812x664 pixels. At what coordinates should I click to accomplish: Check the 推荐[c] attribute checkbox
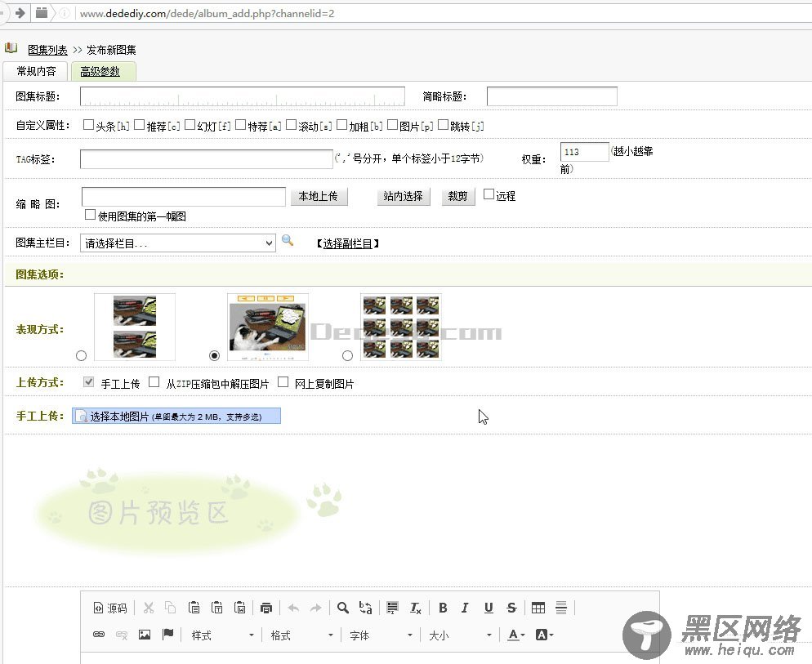click(140, 125)
